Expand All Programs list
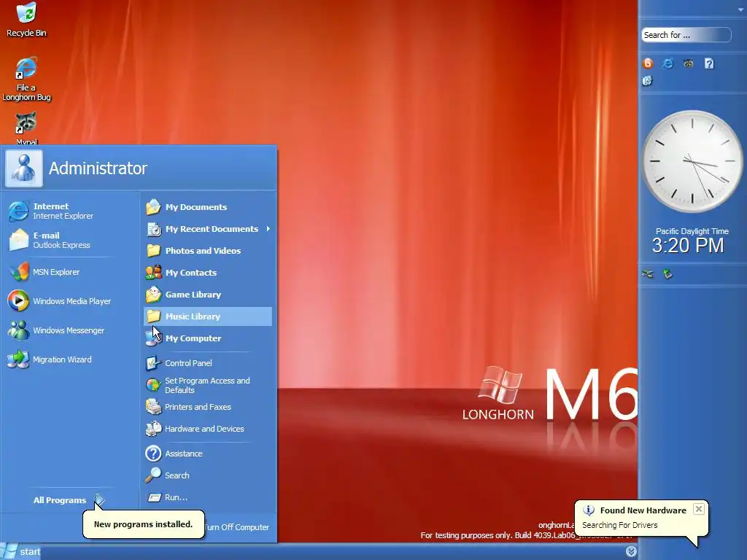 click(x=69, y=500)
